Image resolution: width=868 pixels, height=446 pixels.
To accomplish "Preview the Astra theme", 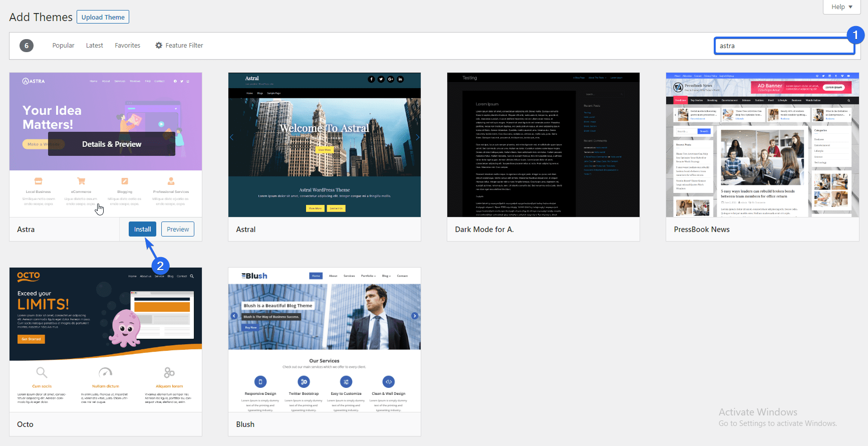I will 178,229.
